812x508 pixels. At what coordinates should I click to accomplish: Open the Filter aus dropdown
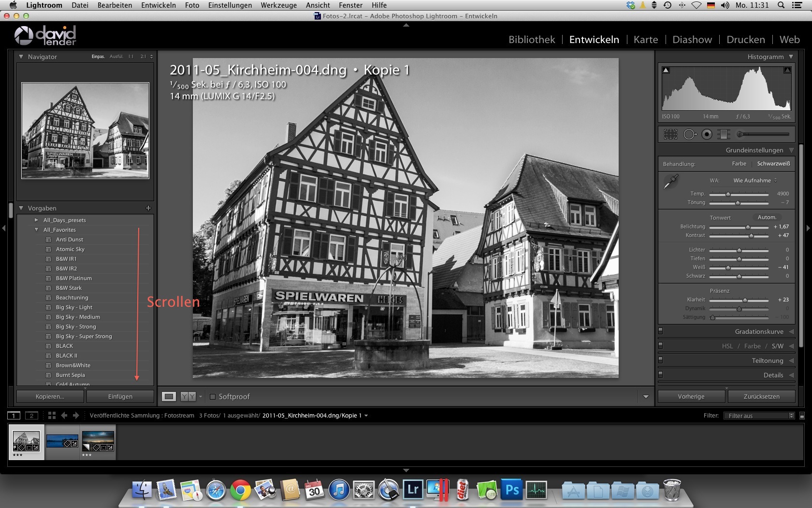point(758,416)
